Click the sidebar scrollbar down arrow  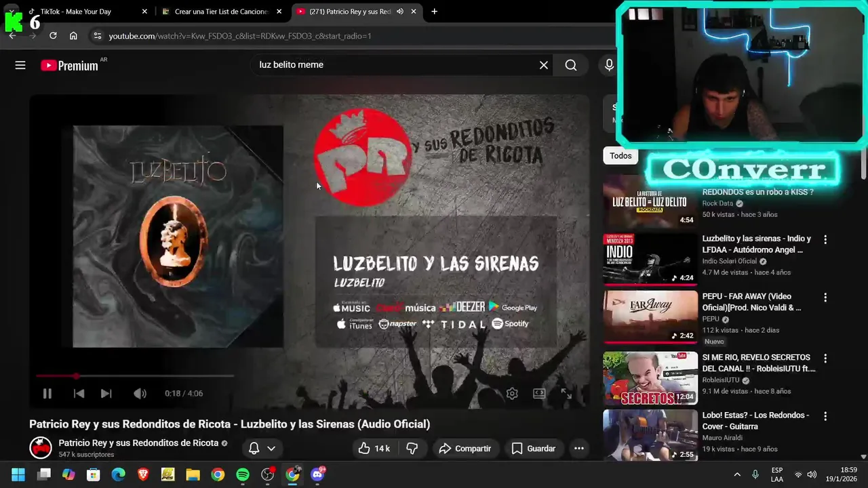click(863, 457)
